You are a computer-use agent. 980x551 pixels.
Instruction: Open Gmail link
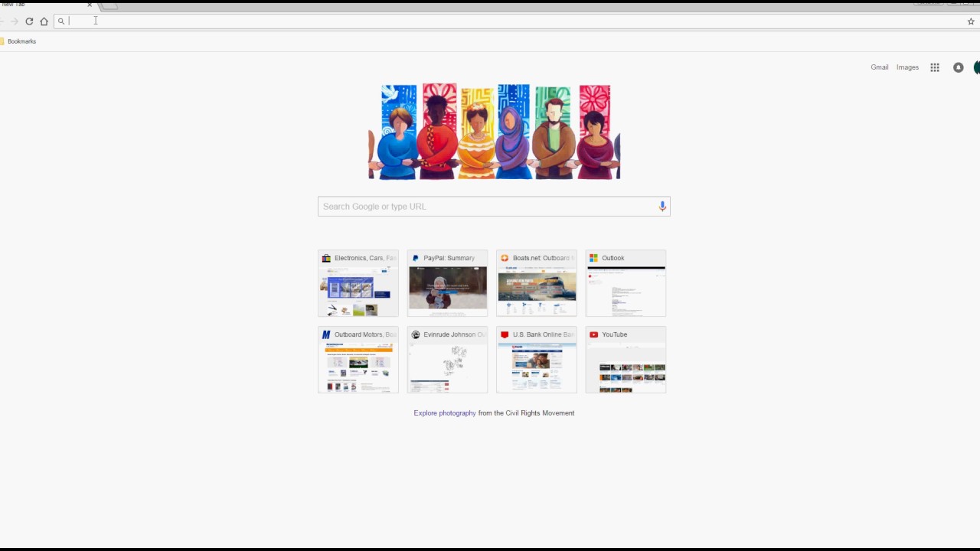[x=879, y=67]
